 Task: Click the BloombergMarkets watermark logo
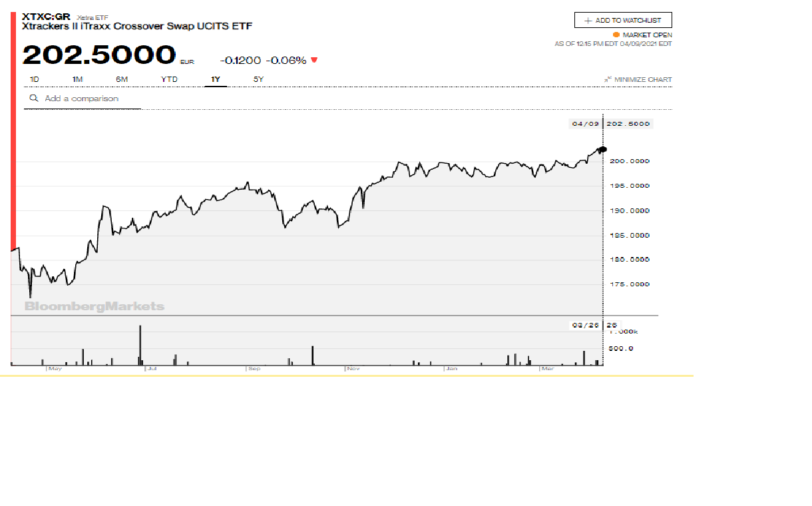click(94, 306)
